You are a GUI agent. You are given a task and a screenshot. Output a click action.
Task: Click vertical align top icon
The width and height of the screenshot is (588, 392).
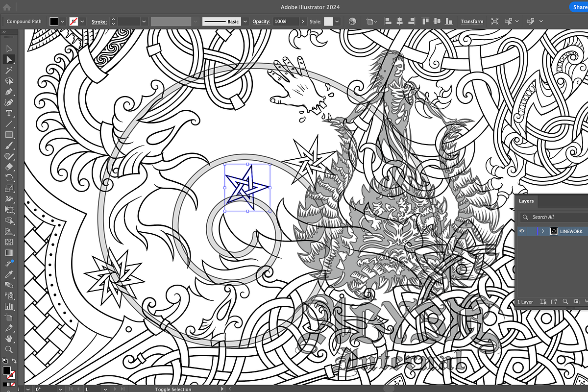pos(424,22)
